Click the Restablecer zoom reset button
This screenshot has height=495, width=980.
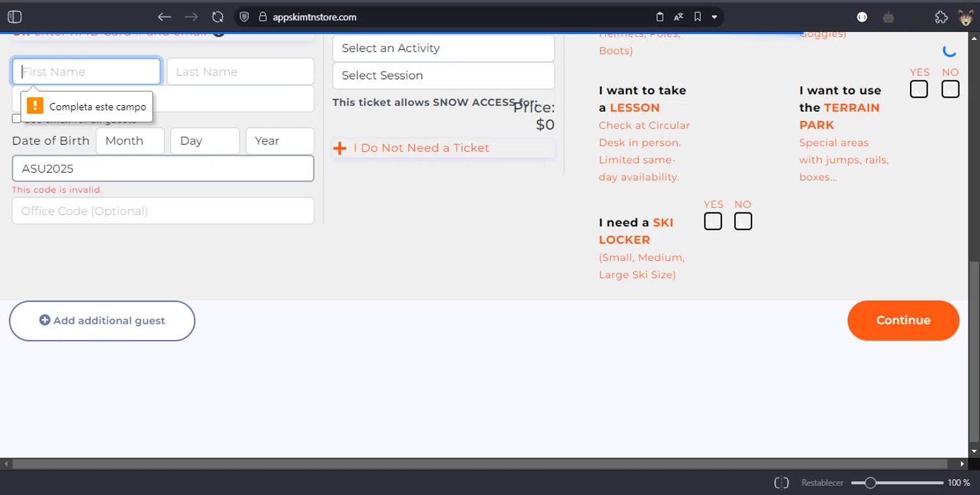pos(823,483)
